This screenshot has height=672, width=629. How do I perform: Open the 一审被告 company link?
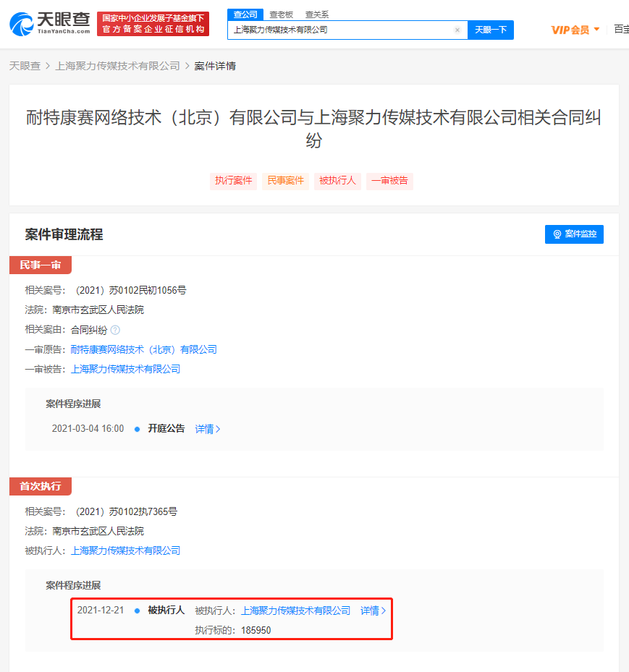coord(125,369)
